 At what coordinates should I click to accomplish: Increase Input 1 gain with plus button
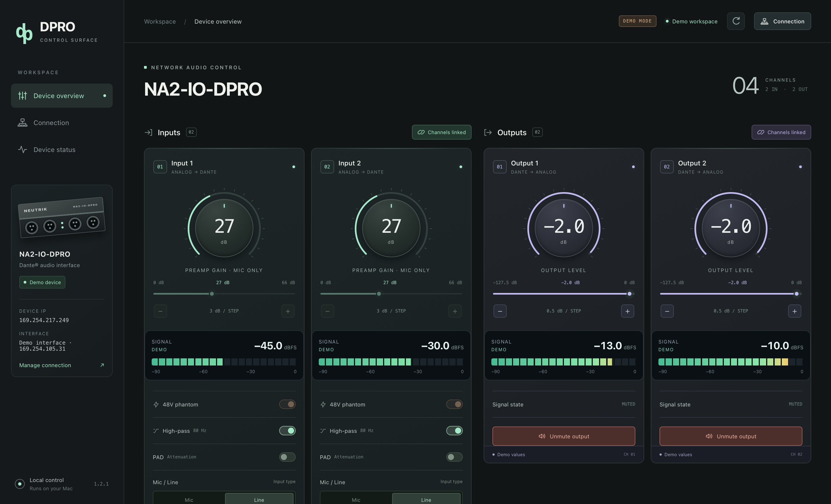[x=288, y=311]
